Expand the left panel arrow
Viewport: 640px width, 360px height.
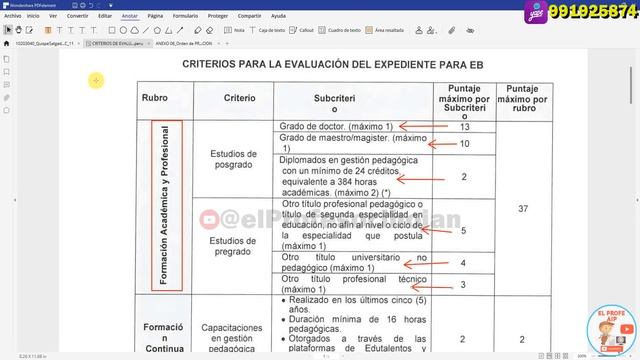pyautogui.click(x=15, y=200)
